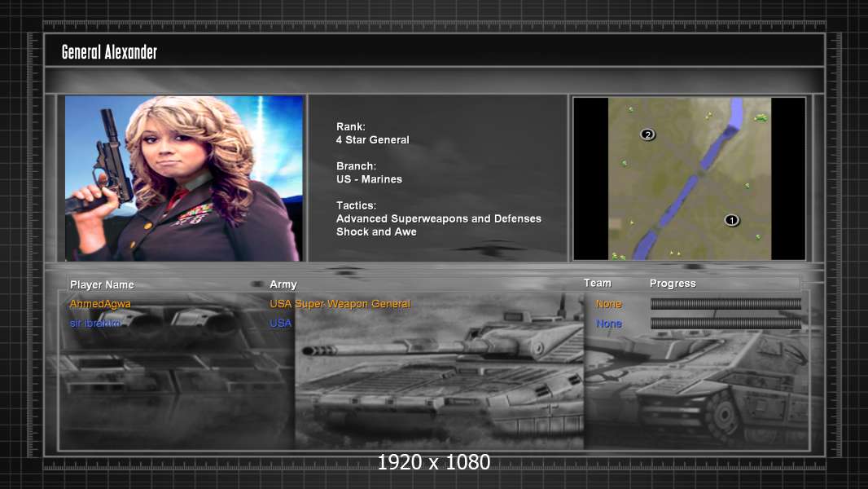Click the Progress column header
The image size is (868, 489).
673,284
